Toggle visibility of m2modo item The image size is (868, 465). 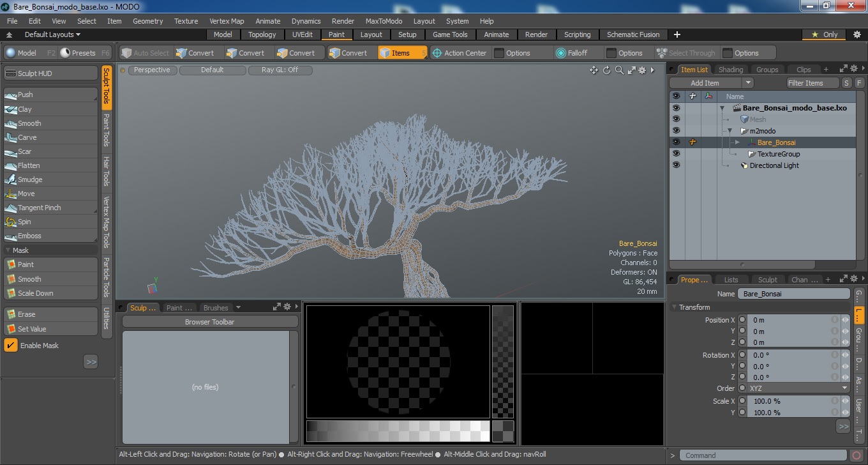point(676,131)
